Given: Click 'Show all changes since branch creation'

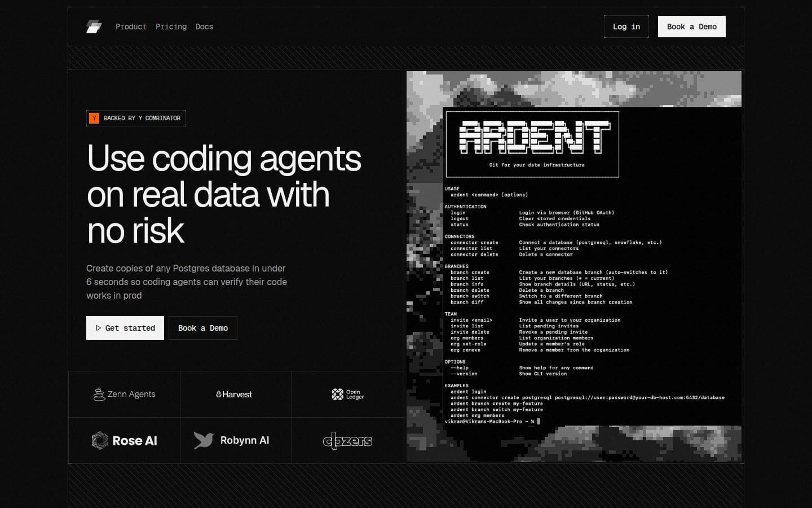Looking at the screenshot, I should click(x=576, y=302).
